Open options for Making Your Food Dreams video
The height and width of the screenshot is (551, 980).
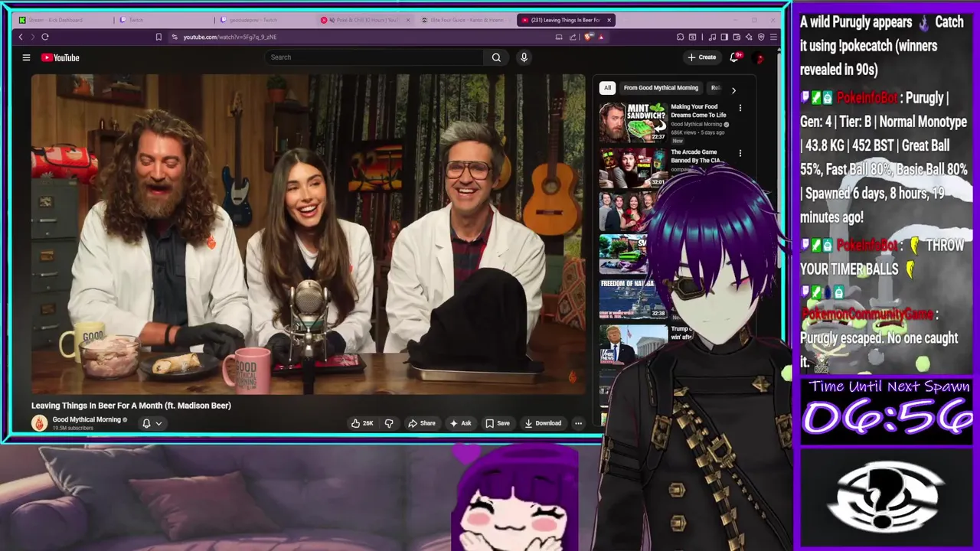tap(740, 108)
